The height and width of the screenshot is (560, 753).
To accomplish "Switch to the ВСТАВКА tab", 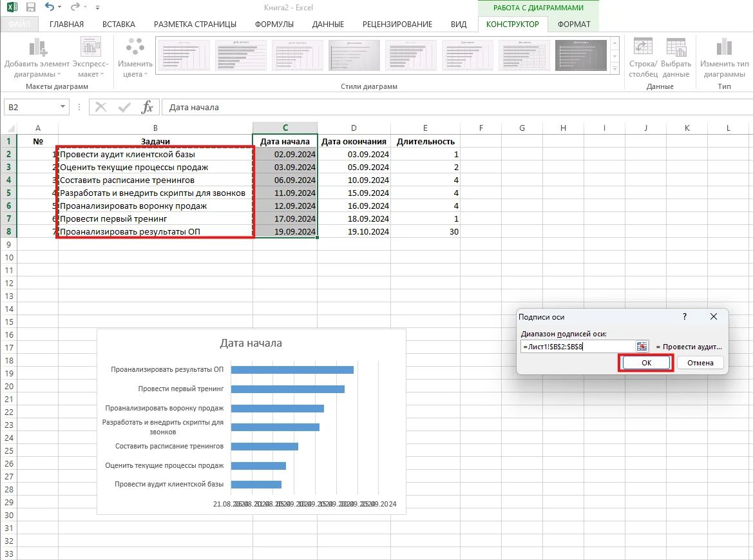I will click(119, 24).
